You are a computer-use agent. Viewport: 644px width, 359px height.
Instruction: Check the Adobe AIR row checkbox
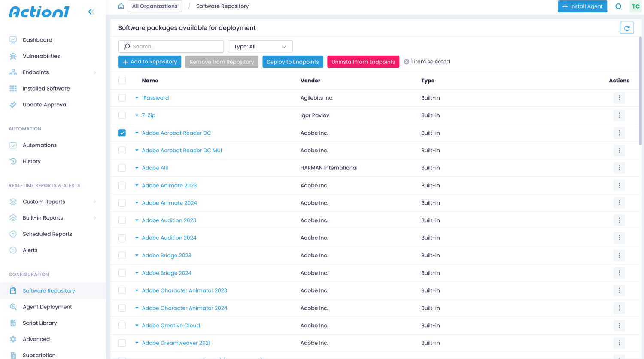(122, 168)
